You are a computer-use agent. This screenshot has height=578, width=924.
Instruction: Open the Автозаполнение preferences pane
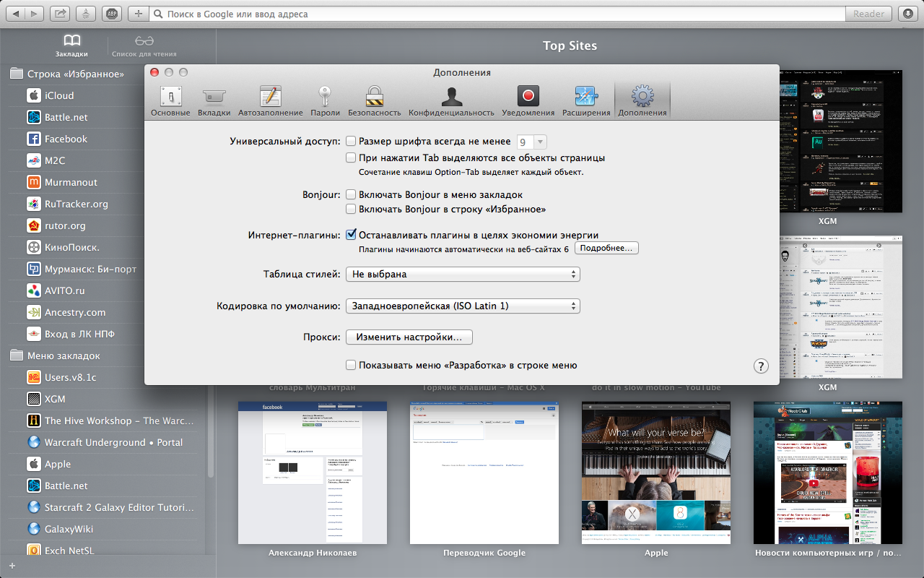[271, 100]
